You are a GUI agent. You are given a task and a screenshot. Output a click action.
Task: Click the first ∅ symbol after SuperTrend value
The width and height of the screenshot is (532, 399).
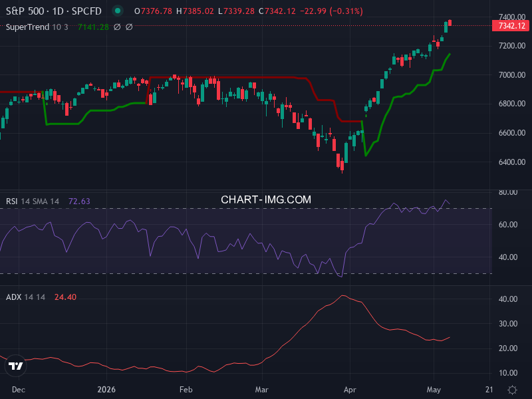pos(117,27)
